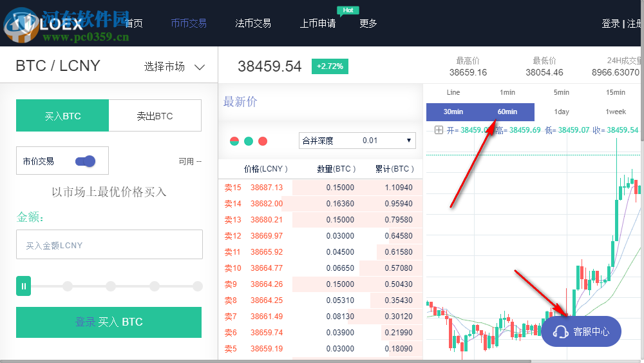This screenshot has height=363, width=644.
Task: Click the amount slider handle
Action: pos(23,286)
